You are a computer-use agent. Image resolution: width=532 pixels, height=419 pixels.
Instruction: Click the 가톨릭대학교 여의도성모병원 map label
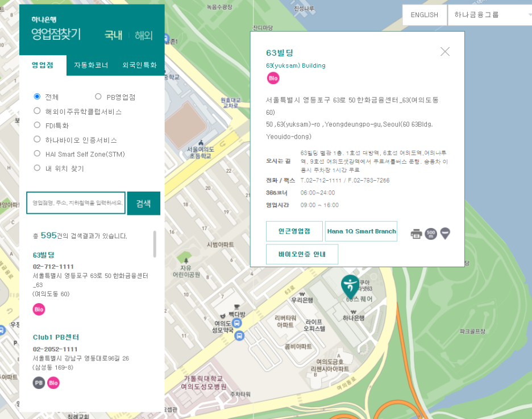point(203,383)
